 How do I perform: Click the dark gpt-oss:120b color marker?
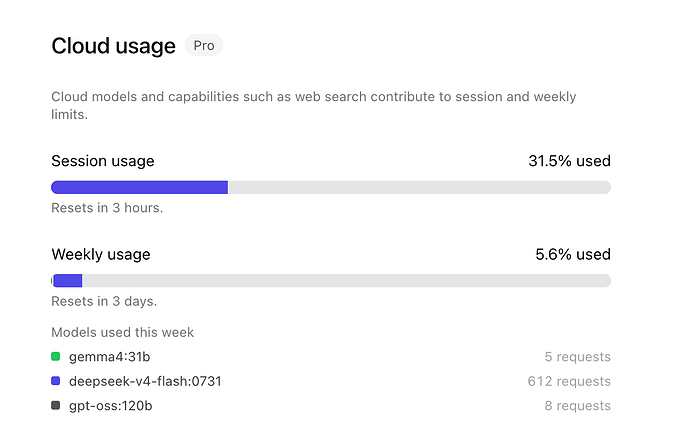(55, 405)
